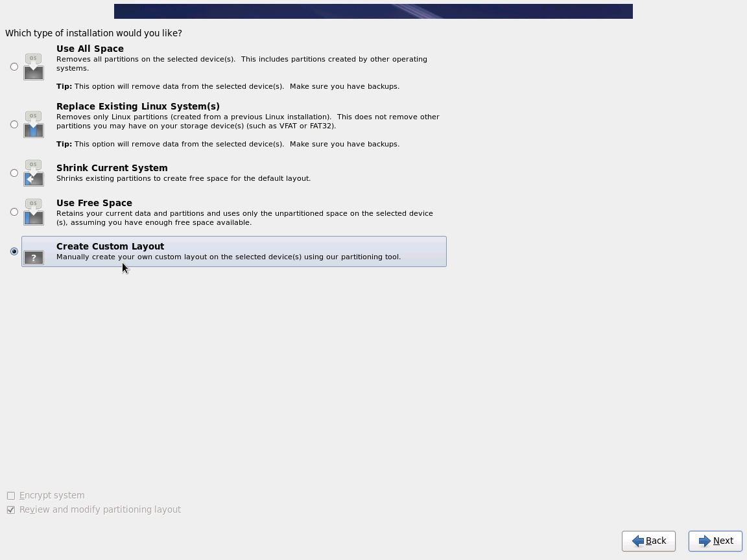Click the Use All Space disk icon
This screenshot has width=747, height=560.
[x=33, y=67]
